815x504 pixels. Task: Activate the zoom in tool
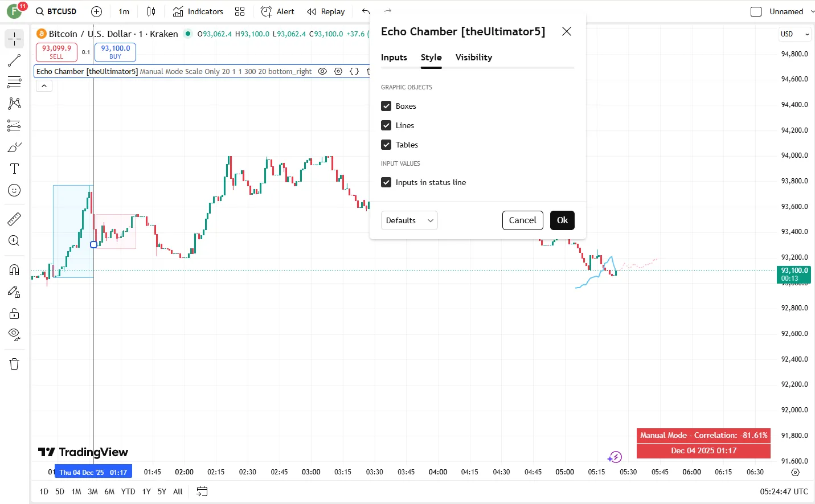click(14, 240)
